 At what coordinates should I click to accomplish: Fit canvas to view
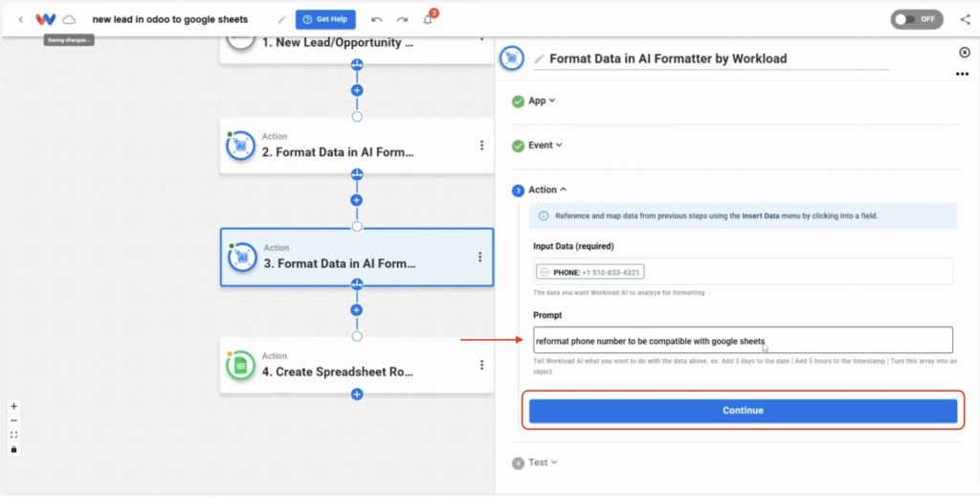pos(13,435)
